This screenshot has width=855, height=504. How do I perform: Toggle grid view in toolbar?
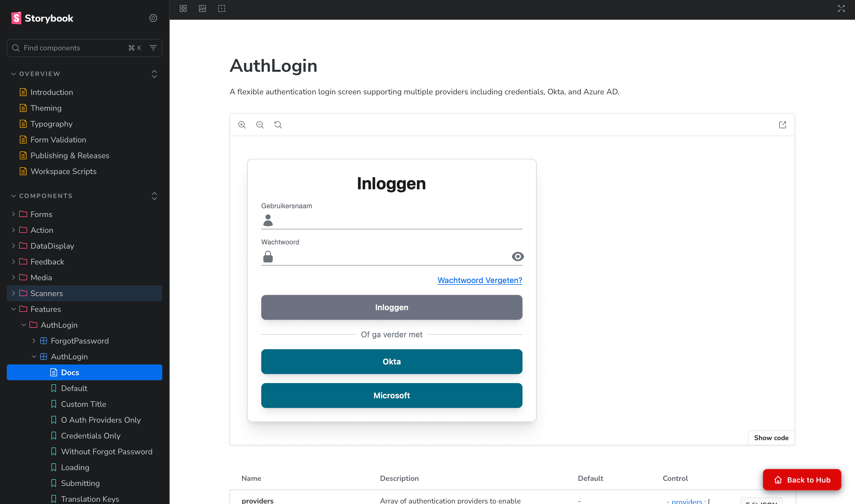tap(183, 8)
